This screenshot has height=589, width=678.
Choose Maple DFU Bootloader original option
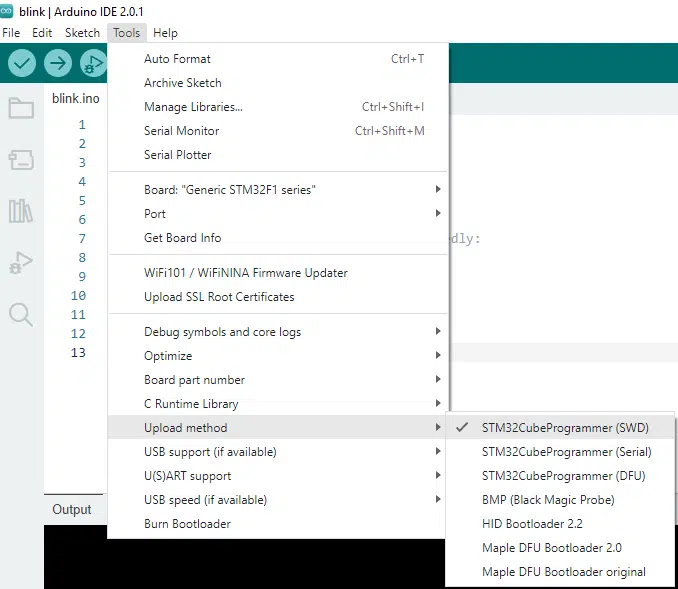click(560, 572)
